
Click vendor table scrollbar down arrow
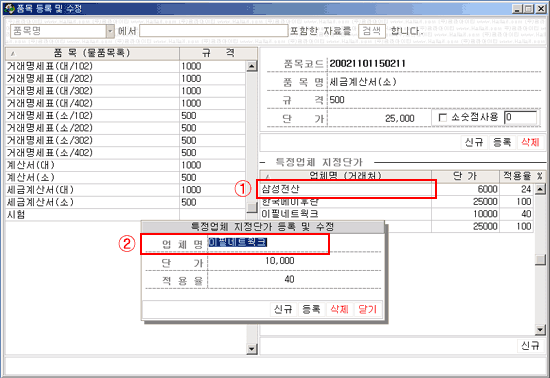540,330
